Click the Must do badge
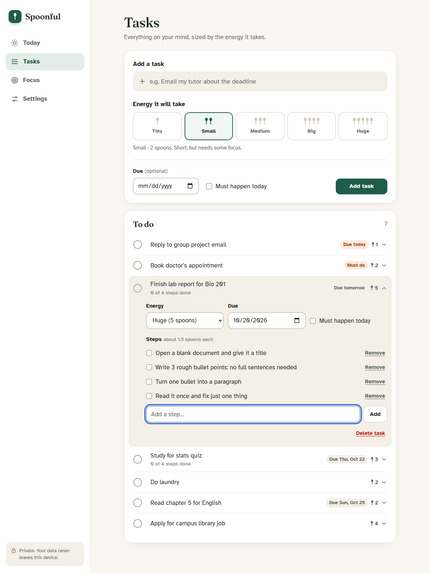The width and height of the screenshot is (430, 573). 356,265
